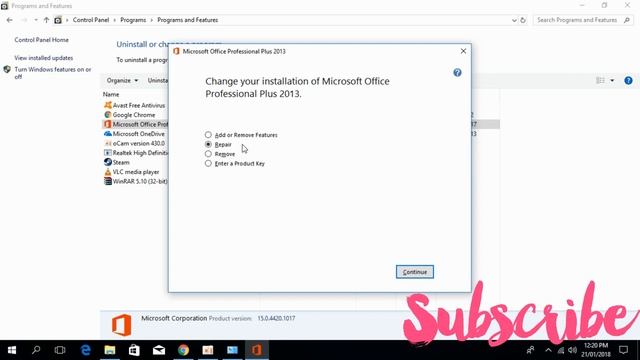Click the Avast Free Antivirus icon
The image size is (640, 360).
tap(108, 105)
